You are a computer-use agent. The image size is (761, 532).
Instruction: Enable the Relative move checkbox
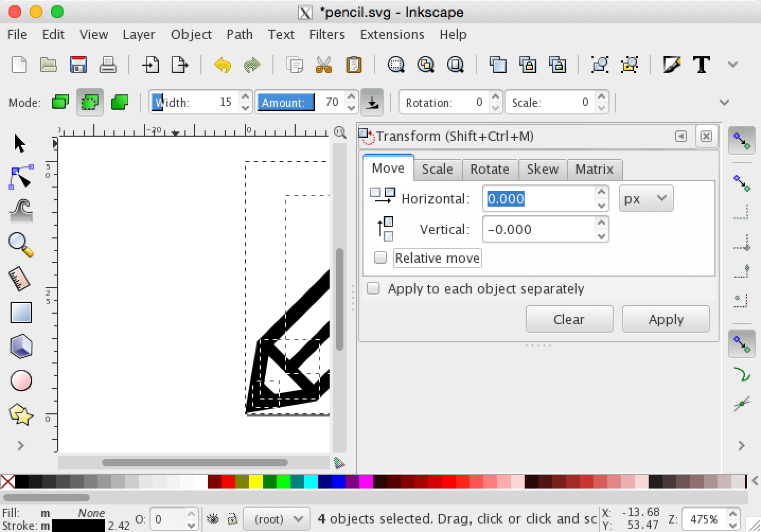coord(380,257)
